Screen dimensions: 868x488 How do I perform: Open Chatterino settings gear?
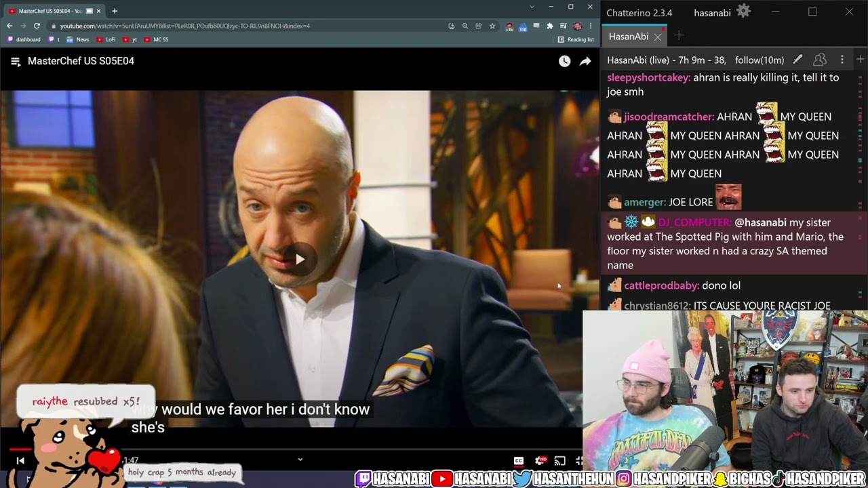(744, 12)
